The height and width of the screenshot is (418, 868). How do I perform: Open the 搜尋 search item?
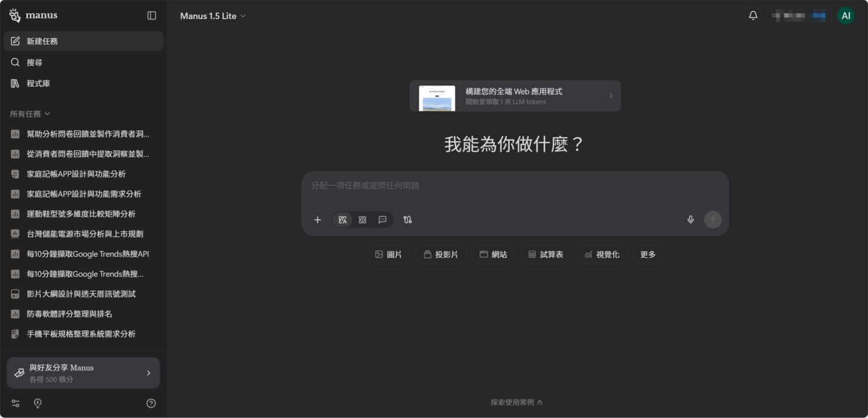(x=83, y=62)
